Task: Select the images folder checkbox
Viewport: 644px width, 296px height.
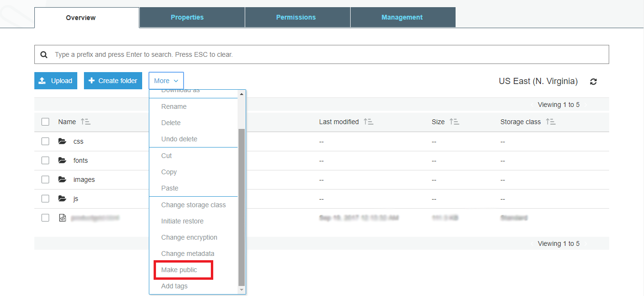Action: coord(45,180)
